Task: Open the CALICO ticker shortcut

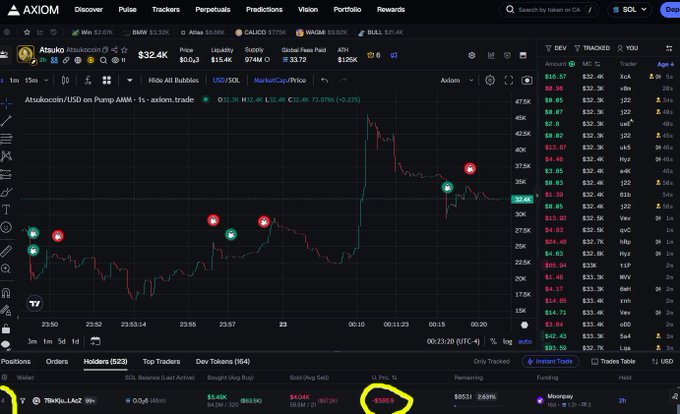Action: point(260,33)
